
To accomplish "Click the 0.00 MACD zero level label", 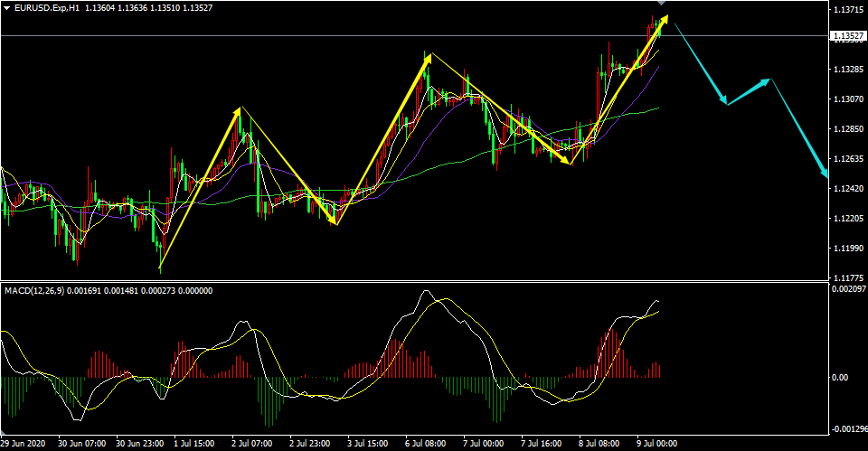I will point(840,378).
